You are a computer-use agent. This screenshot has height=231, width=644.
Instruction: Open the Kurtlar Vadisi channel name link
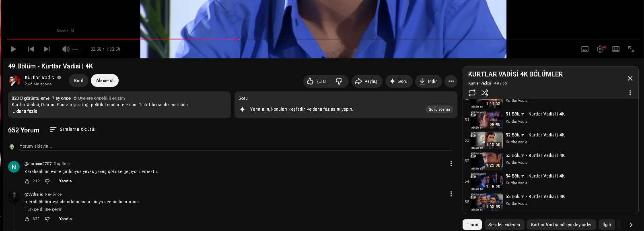[40, 77]
